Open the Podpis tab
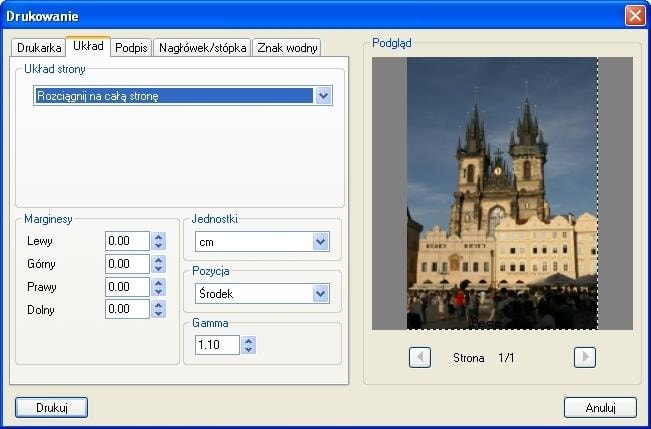The width and height of the screenshot is (651, 429). tap(131, 47)
